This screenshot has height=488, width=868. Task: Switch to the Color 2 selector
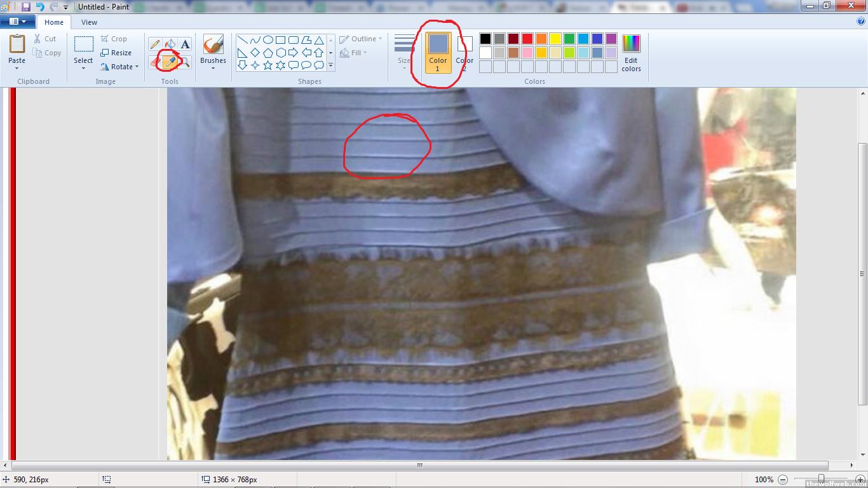465,52
